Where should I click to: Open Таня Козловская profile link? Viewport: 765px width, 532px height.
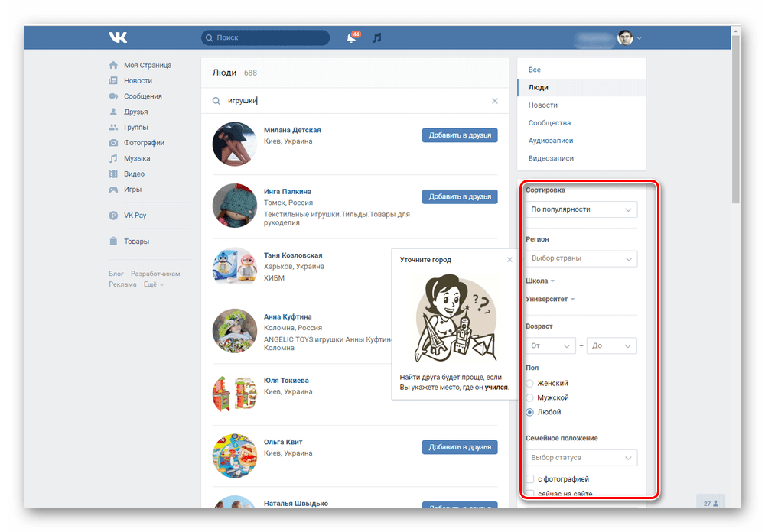293,255
